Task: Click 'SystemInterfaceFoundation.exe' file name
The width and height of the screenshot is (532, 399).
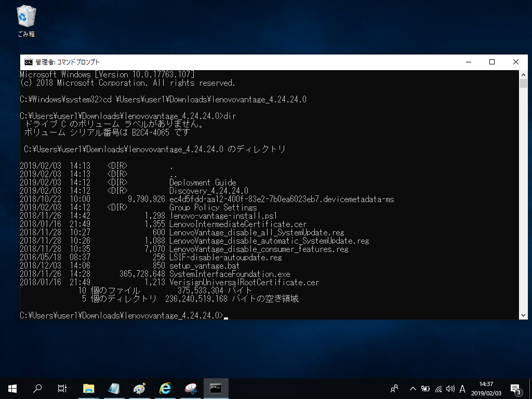Action: click(230, 274)
